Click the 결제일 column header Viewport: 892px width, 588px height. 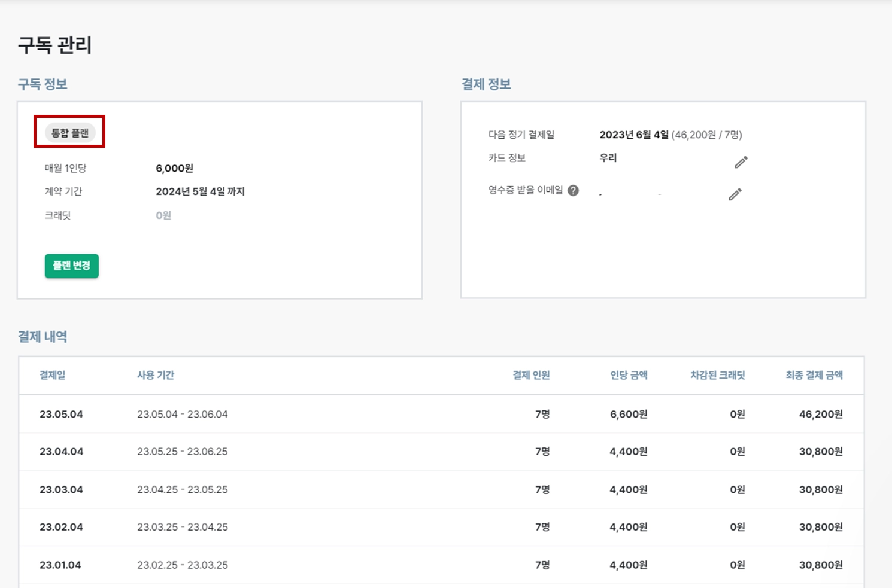(53, 375)
